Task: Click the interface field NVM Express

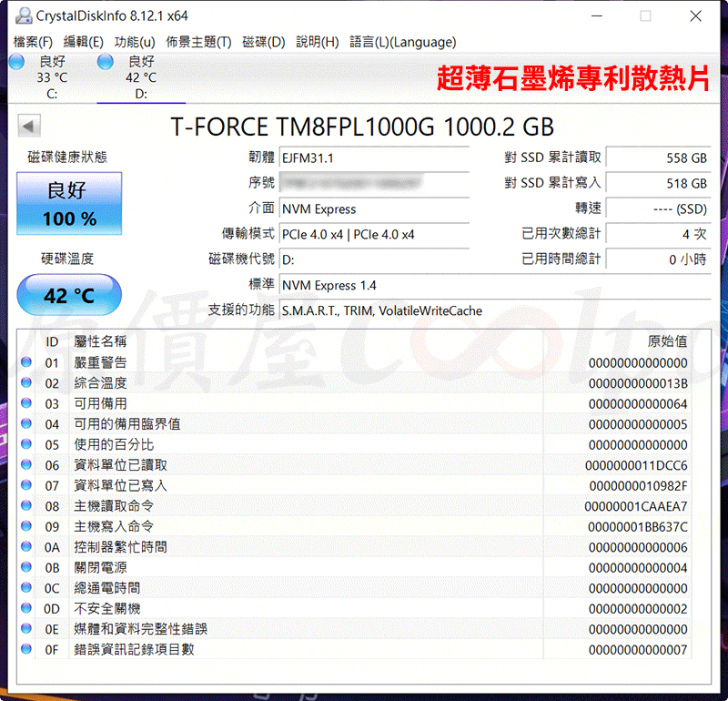Action: click(374, 209)
